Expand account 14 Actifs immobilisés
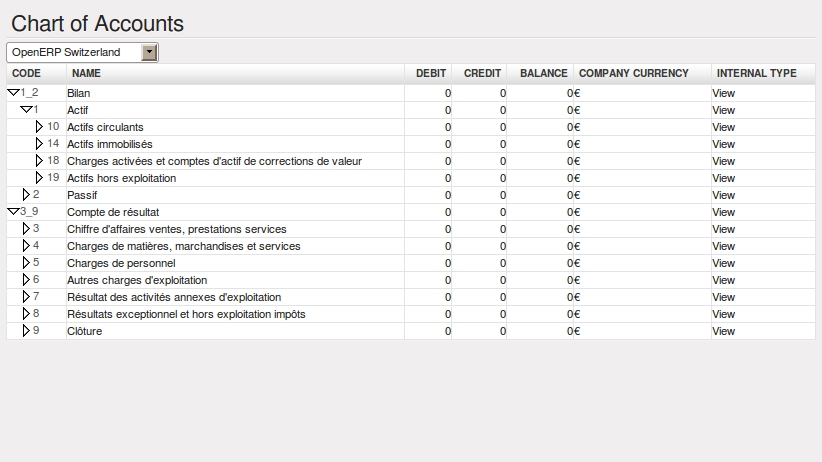This screenshot has height=462, width=822. 40,144
